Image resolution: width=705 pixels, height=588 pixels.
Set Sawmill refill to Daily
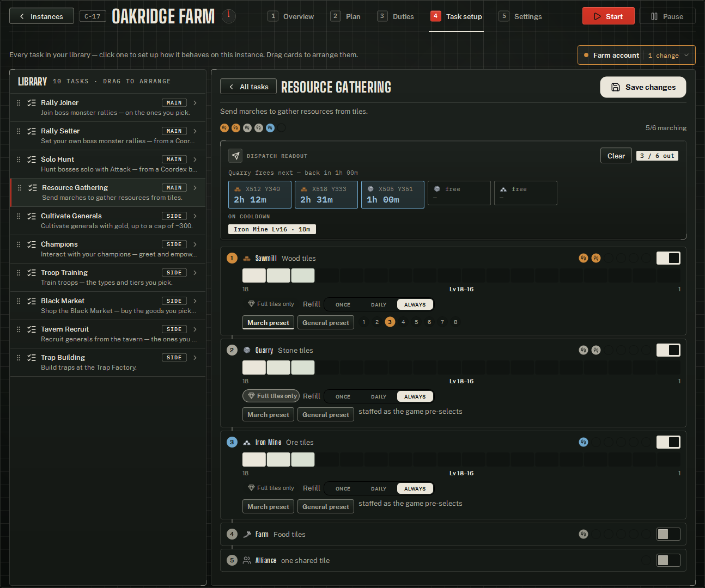tap(379, 305)
